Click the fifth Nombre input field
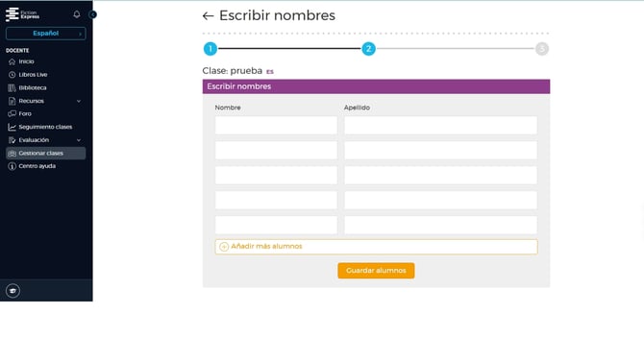The width and height of the screenshot is (644, 361). (x=276, y=226)
